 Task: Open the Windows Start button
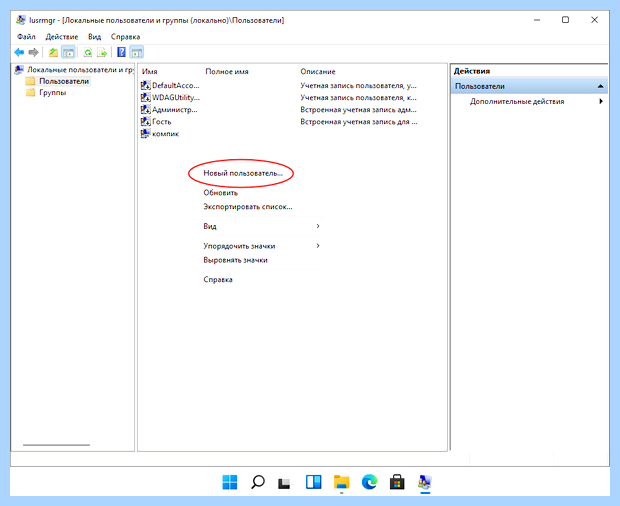click(x=230, y=482)
